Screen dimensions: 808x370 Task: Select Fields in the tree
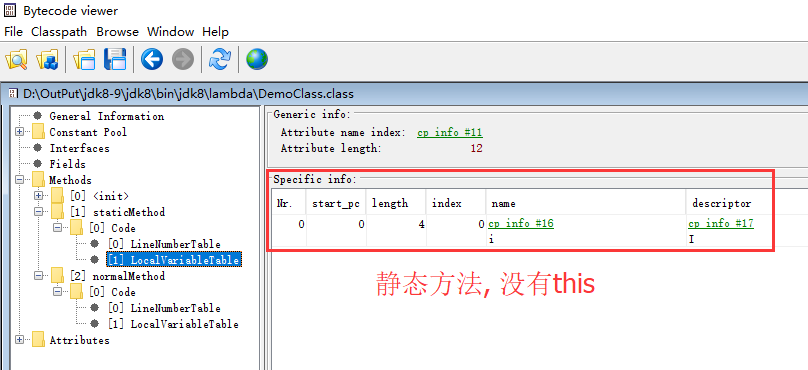[x=68, y=164]
